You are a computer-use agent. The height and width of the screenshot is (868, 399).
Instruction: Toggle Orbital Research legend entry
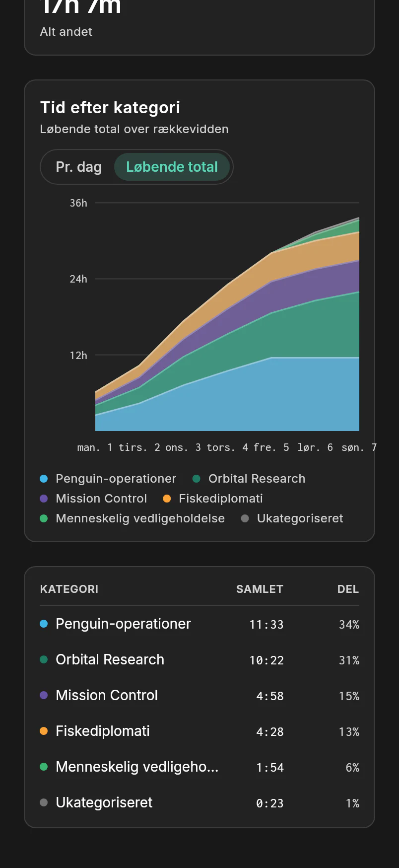(249, 479)
